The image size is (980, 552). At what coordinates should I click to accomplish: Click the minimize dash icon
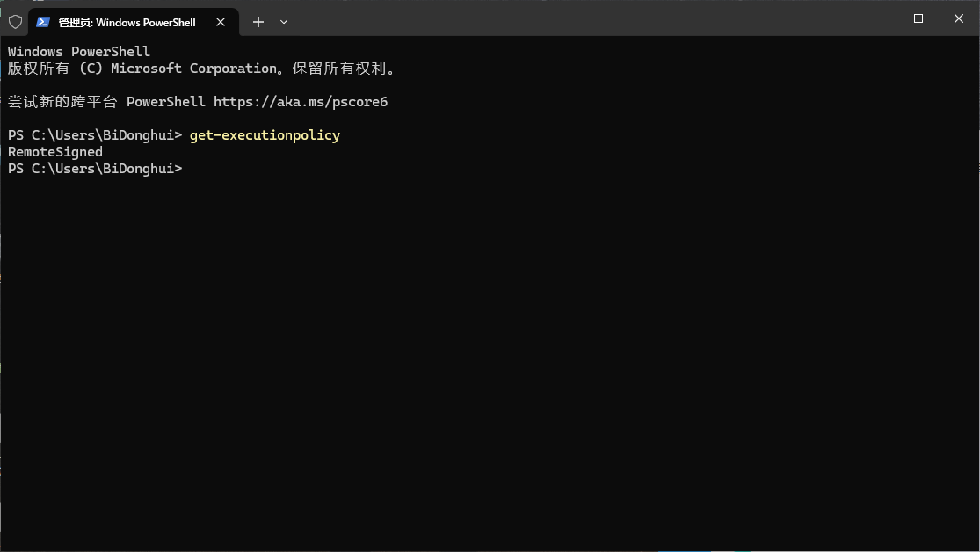[877, 18]
